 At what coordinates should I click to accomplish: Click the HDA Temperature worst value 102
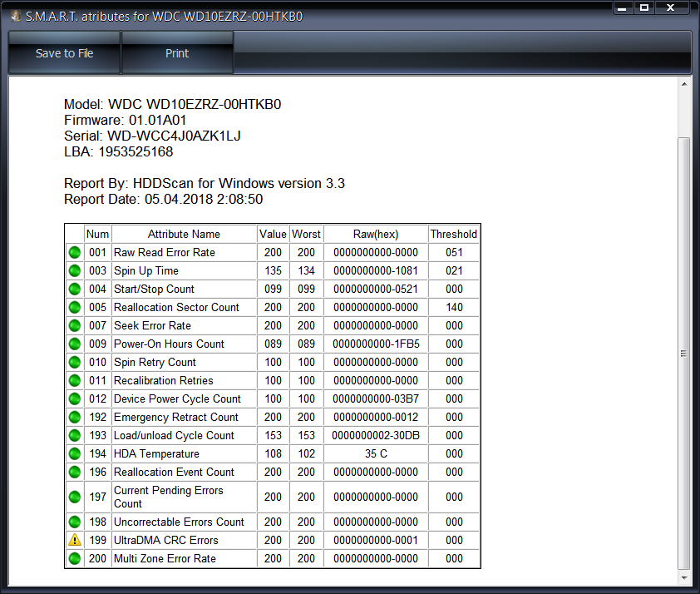(x=306, y=453)
